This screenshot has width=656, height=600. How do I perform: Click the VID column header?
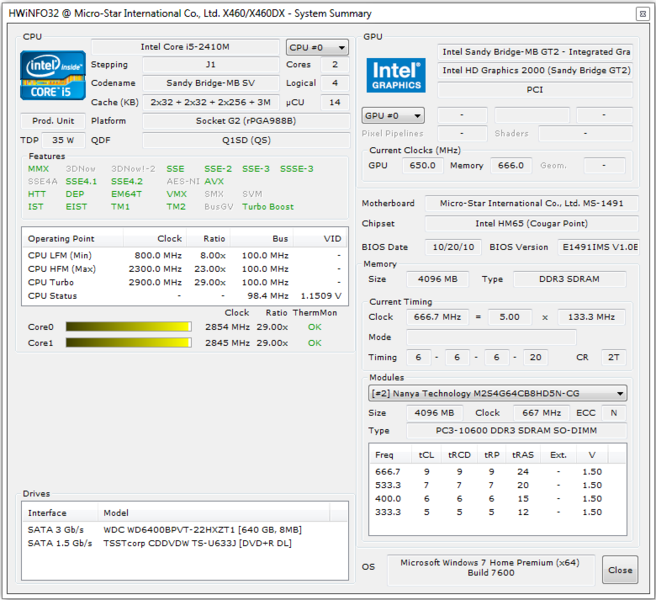click(320, 238)
